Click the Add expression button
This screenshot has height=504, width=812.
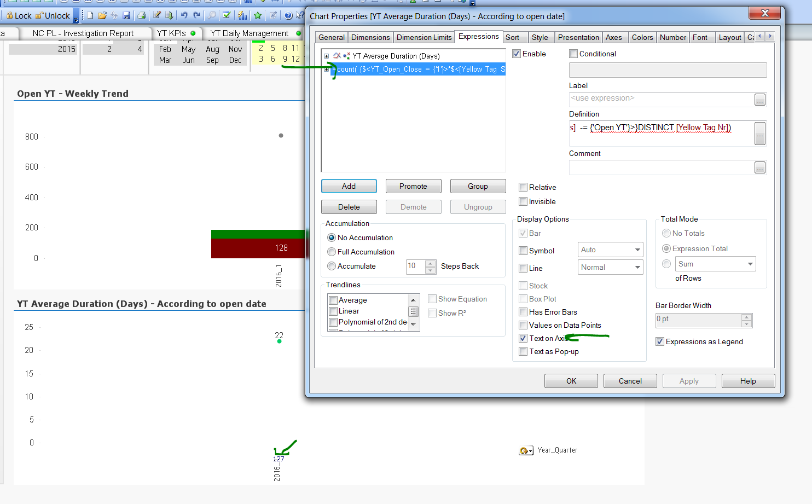click(349, 186)
